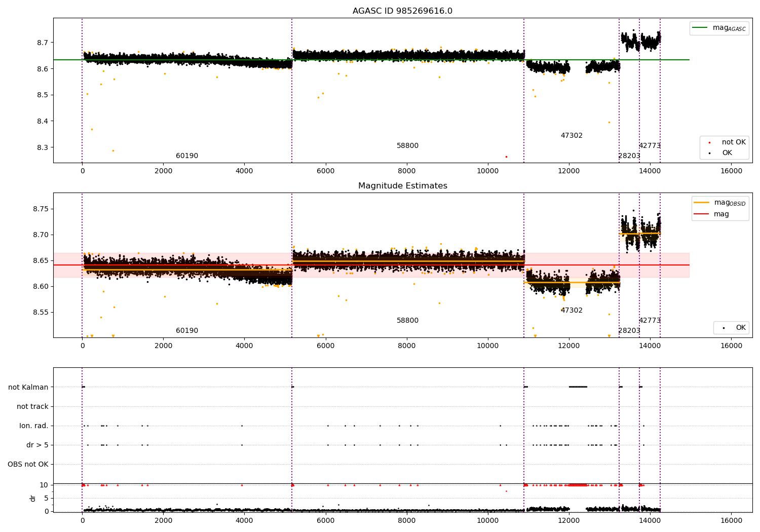The width and height of the screenshot is (760, 532).
Task: Click the 8000 x-tick under top plot
Action: coord(407,171)
